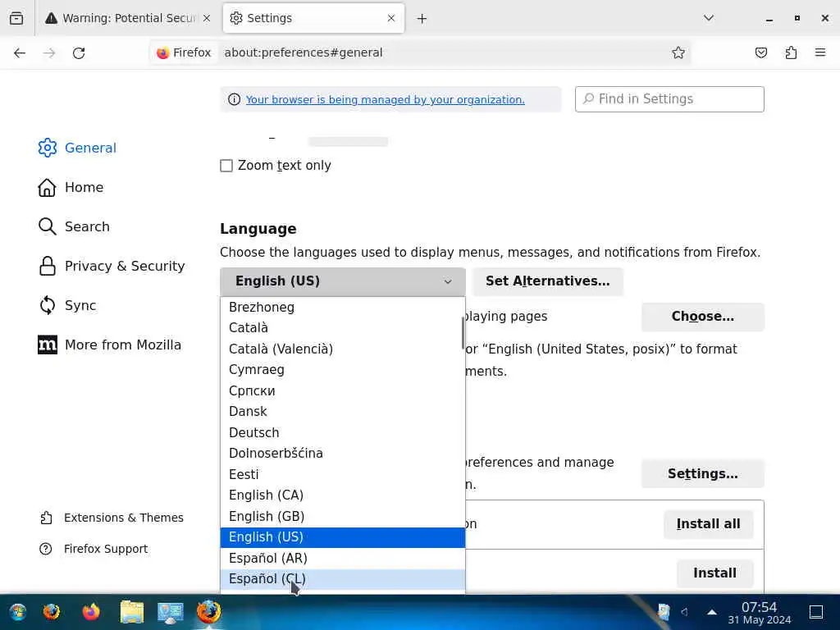The height and width of the screenshot is (630, 840).
Task: Open the Sync settings category
Action: point(67,305)
